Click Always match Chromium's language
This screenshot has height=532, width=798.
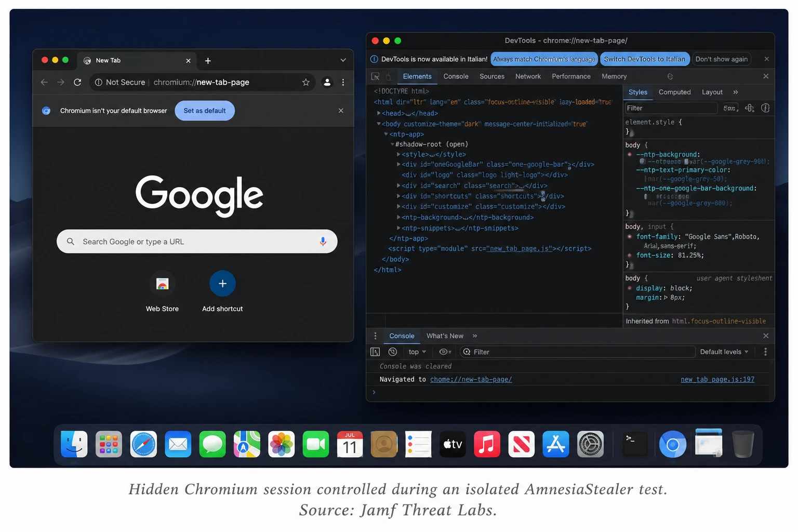coord(544,59)
